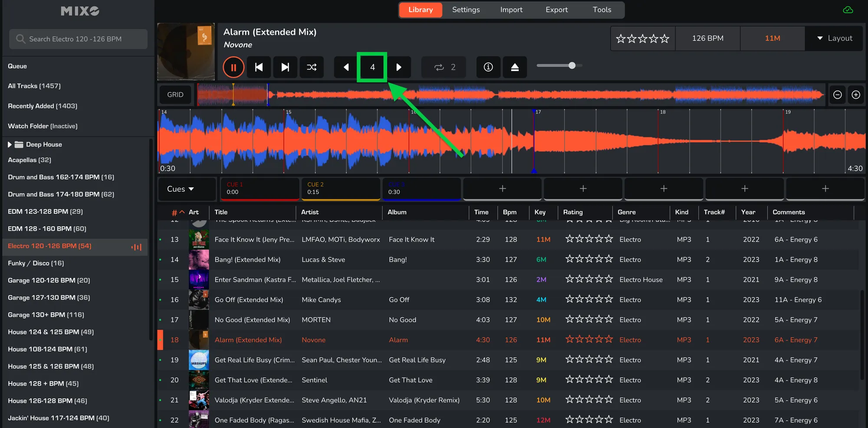The image size is (868, 428).
Task: Open the Layout dropdown
Action: coord(834,38)
